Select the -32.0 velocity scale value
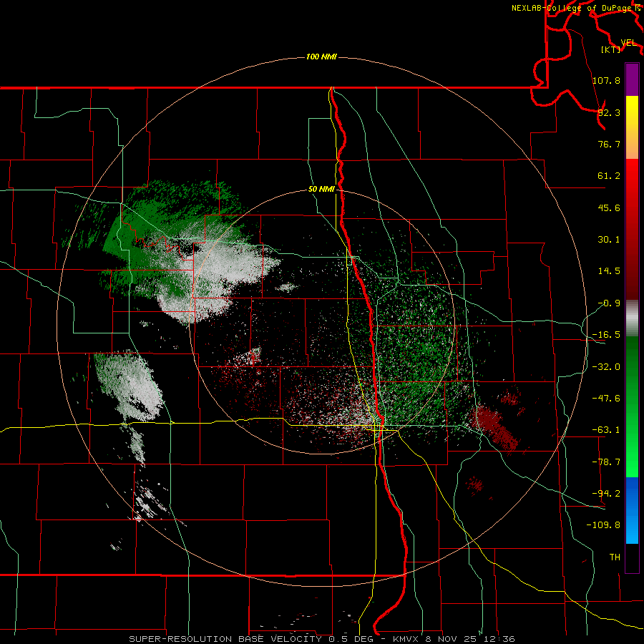 [x=606, y=367]
